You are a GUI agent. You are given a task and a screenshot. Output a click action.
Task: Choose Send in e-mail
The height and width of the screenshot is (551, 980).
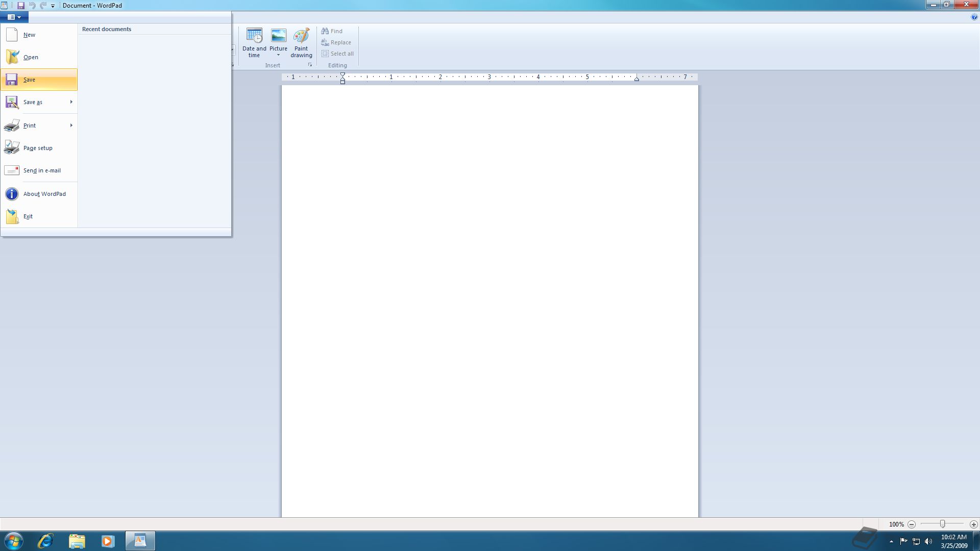[39, 170]
